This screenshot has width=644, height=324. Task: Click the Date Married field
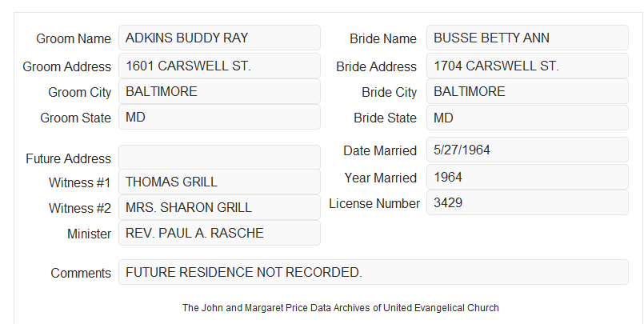[527, 150]
